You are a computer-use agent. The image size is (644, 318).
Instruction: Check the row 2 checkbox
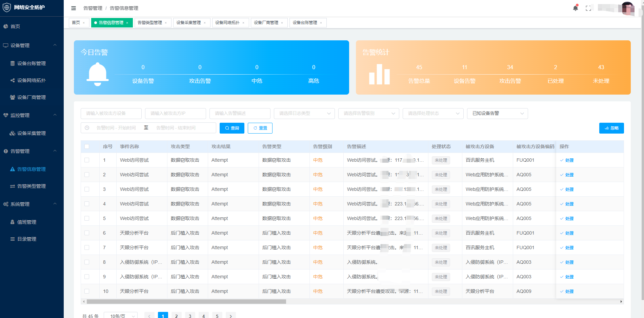[x=87, y=175]
